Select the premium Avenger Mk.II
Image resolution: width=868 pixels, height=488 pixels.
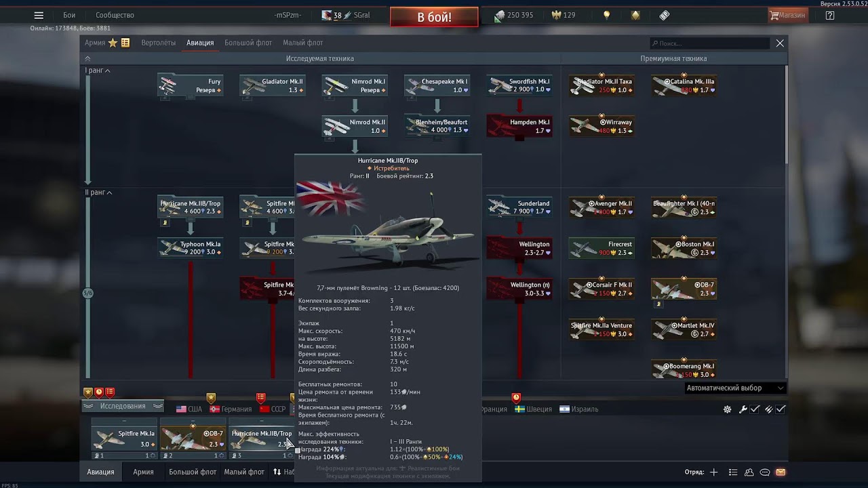(x=601, y=207)
